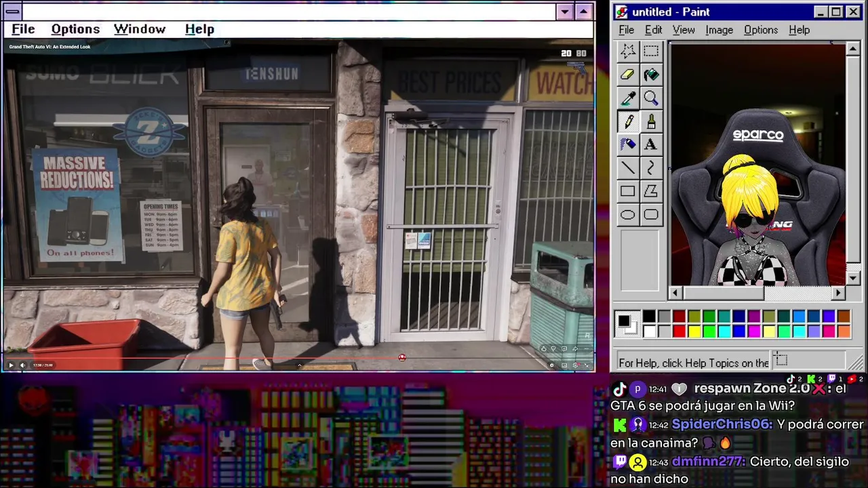Click the Paint application icon in title bar

[x=622, y=12]
